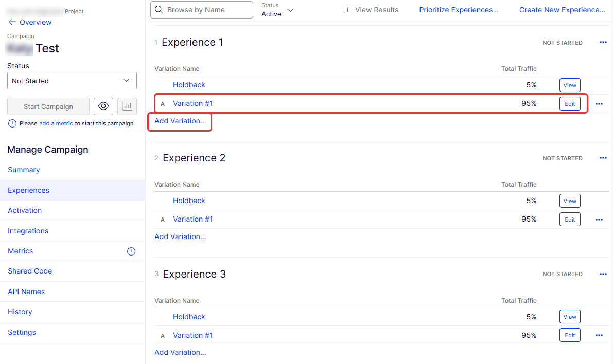Open Experience 3 three-dot options menu

[603, 274]
